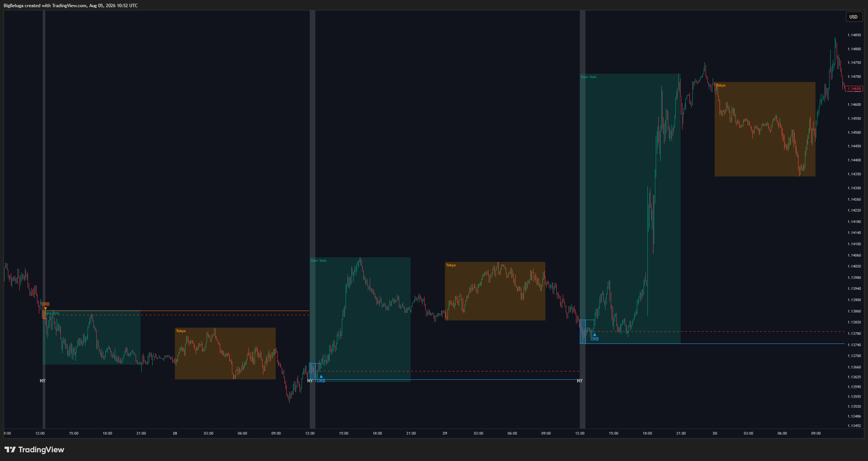Click the 1.13900 price axis label
The image size is (868, 461).
coord(854,300)
